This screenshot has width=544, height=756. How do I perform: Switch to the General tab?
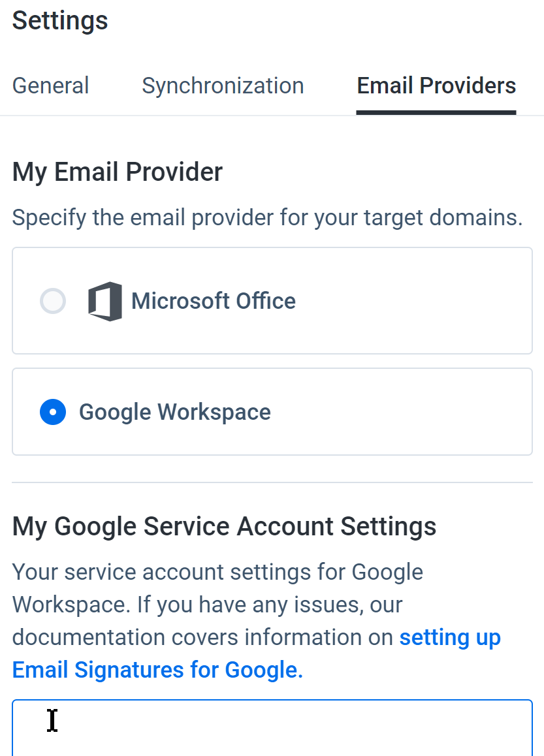51,86
